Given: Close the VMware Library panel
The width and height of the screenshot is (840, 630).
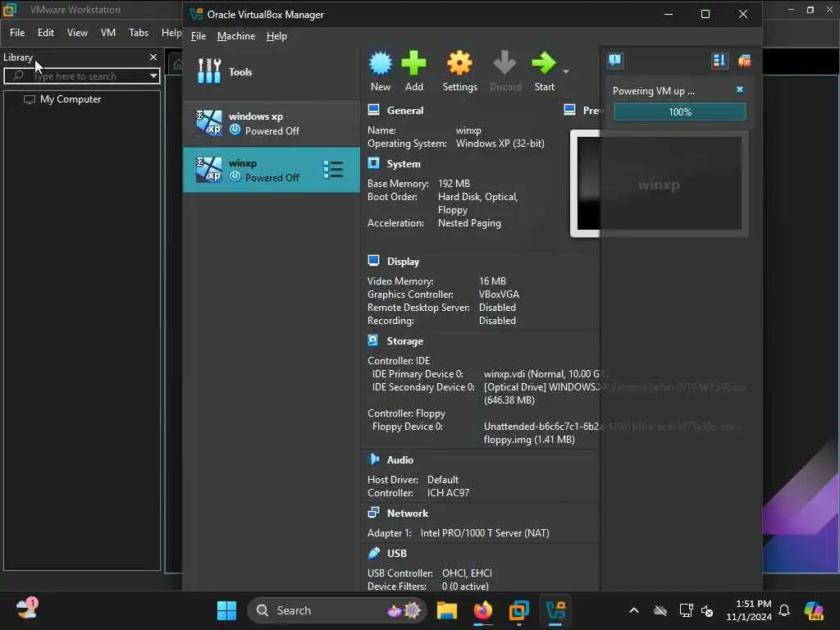Looking at the screenshot, I should [153, 57].
